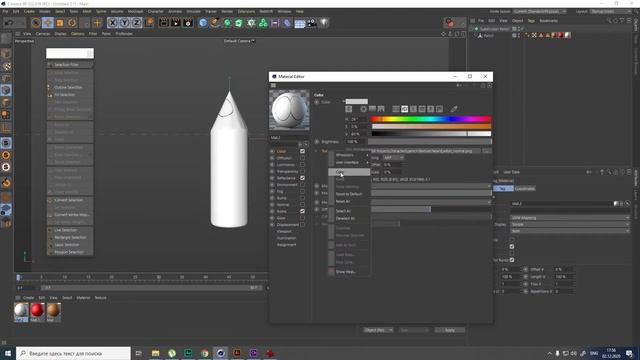Choose Select All in the context menu
The width and height of the screenshot is (640, 360).
pos(343,211)
